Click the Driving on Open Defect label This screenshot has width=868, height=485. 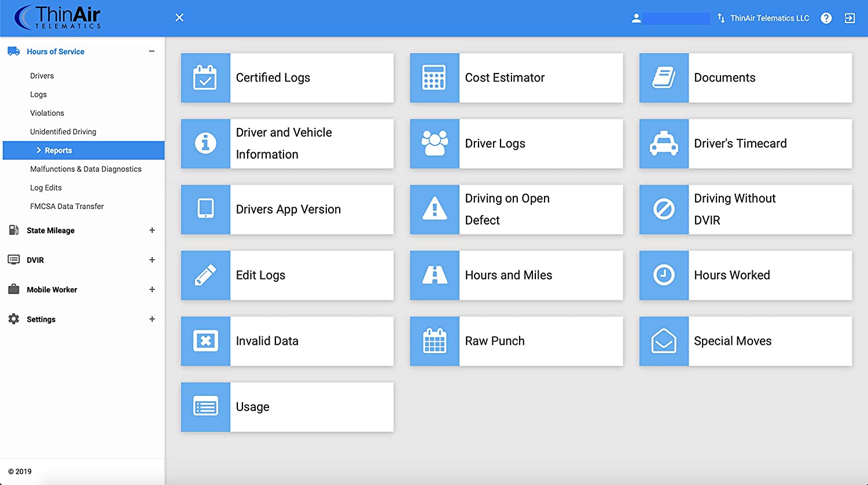click(507, 209)
